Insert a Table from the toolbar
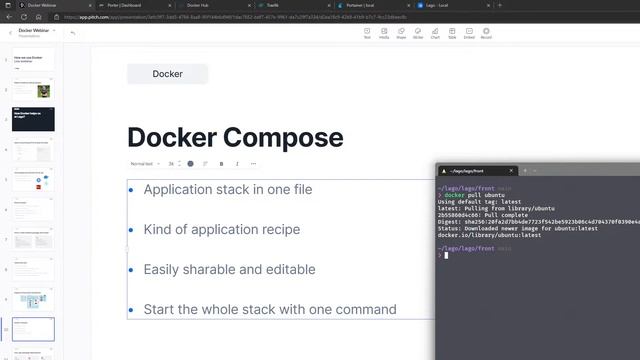 click(x=452, y=33)
